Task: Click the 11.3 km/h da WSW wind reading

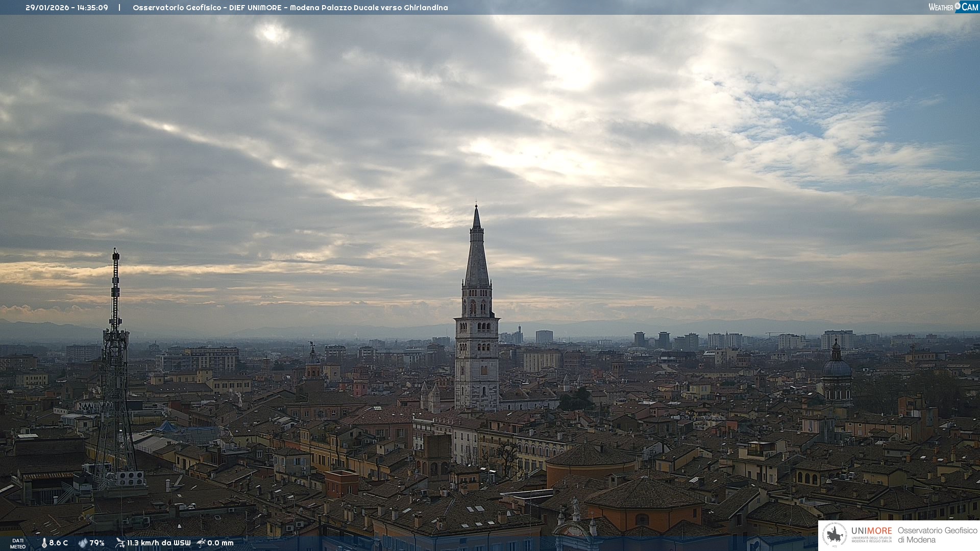Action: 158,543
